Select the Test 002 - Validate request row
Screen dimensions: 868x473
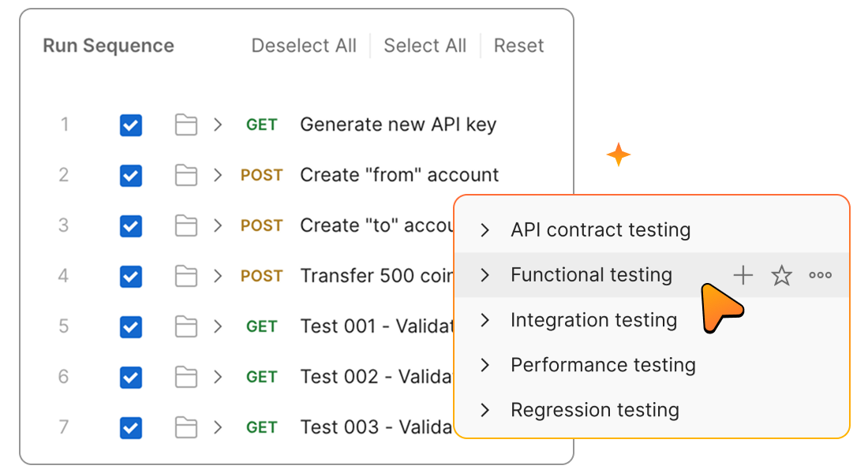point(363,377)
